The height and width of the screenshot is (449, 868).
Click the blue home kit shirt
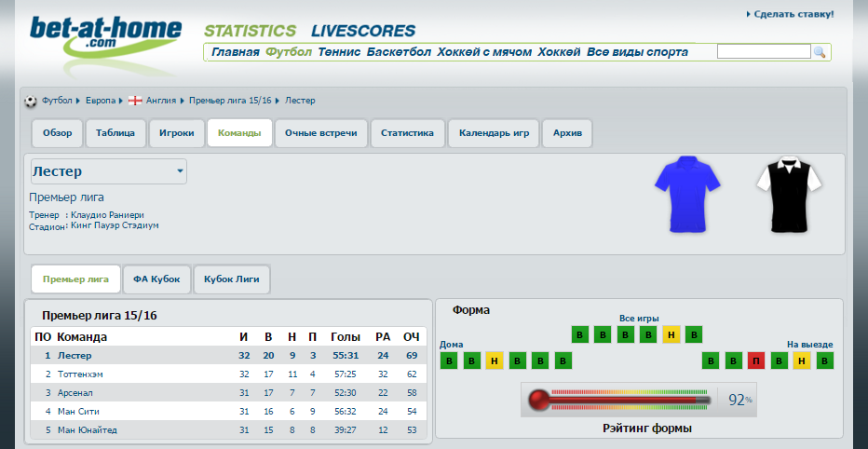(687, 195)
